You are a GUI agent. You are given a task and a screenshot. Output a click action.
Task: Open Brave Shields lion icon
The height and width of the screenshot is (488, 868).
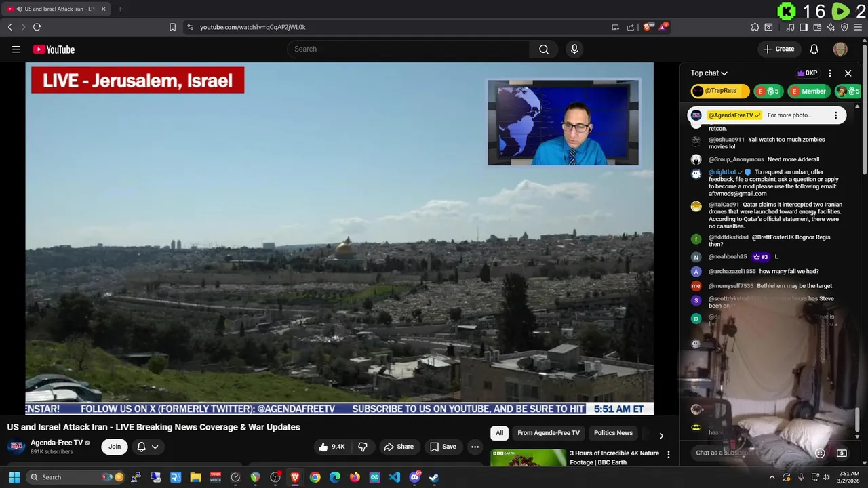tap(648, 27)
